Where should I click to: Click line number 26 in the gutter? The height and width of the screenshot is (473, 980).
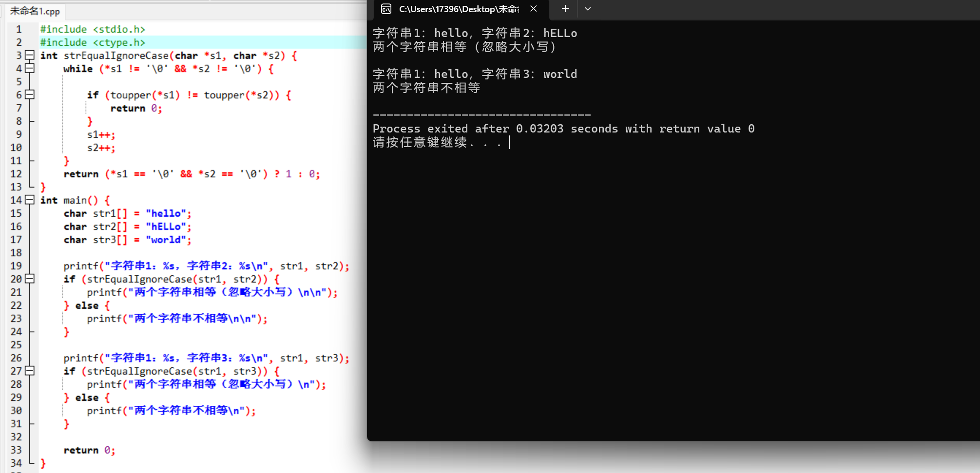[x=16, y=358]
